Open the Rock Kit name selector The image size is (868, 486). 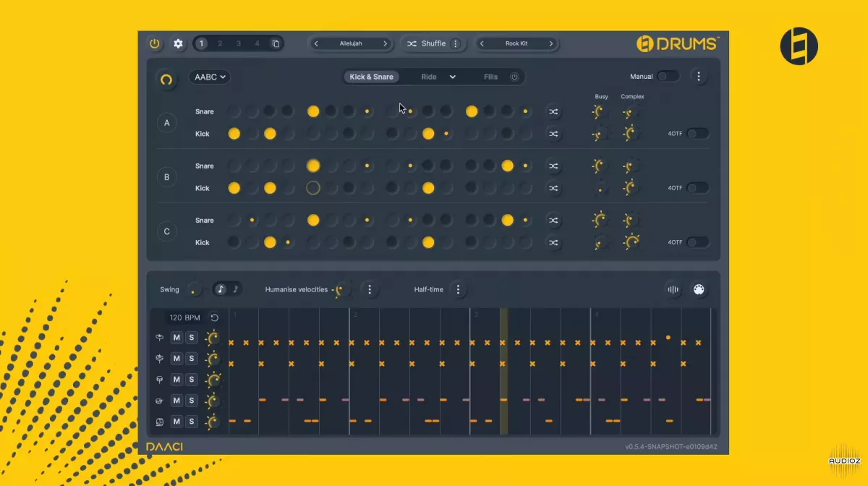pyautogui.click(x=516, y=43)
